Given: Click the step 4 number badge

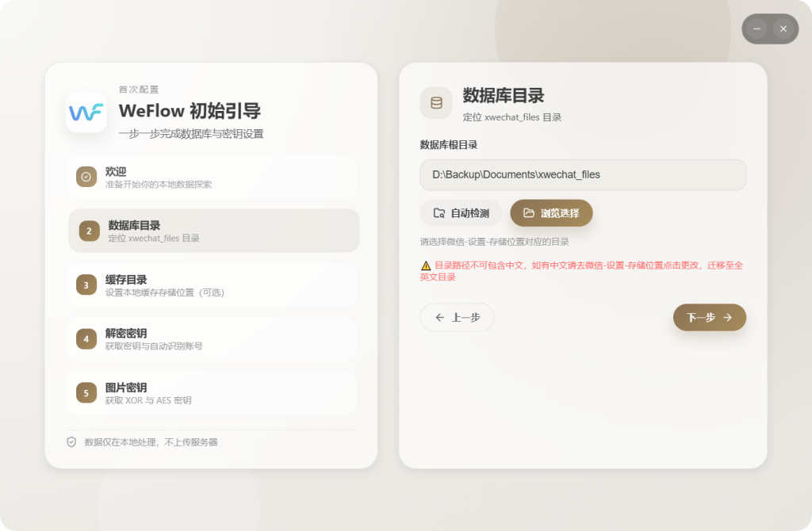Looking at the screenshot, I should pyautogui.click(x=86, y=339).
